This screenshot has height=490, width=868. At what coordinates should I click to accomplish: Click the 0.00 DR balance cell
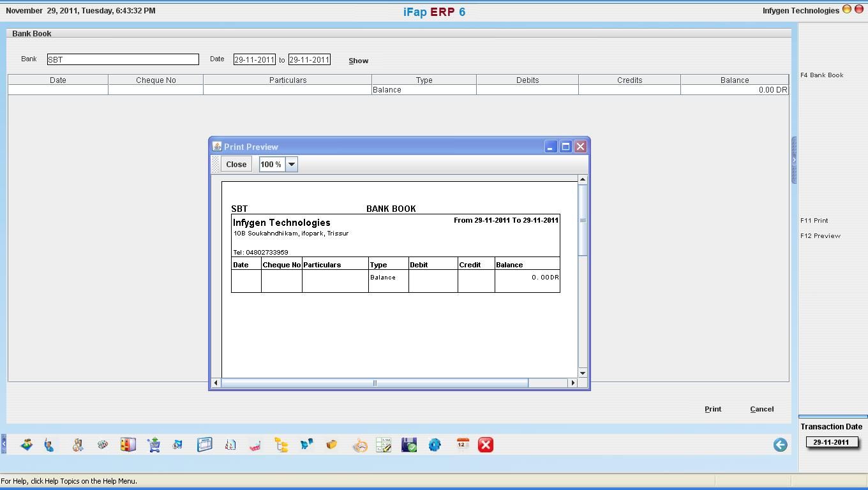click(735, 90)
